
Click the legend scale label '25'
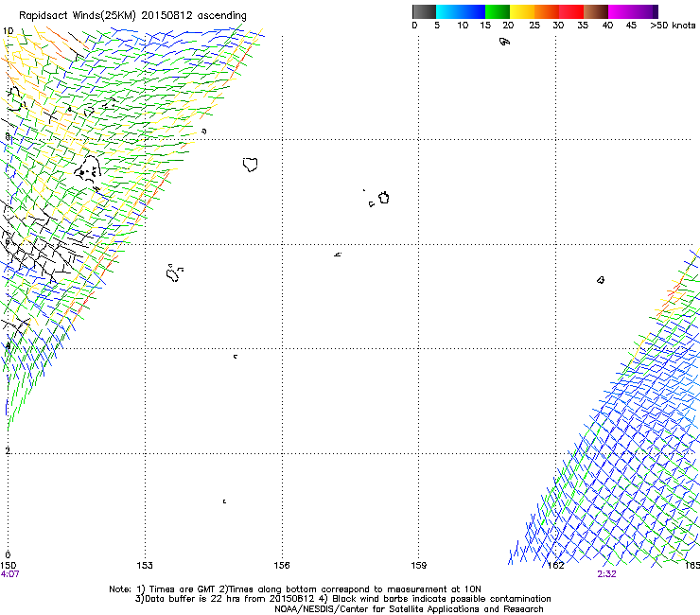click(534, 26)
